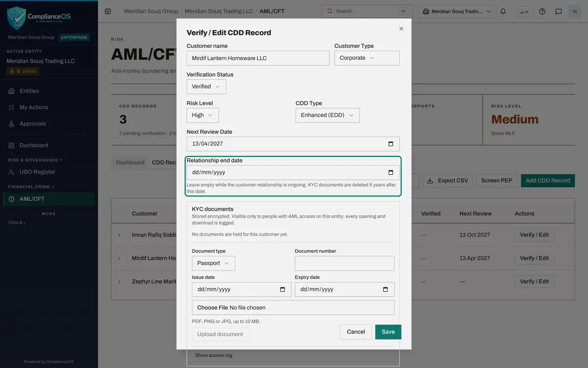
Task: Toggle the sidebar collapse icon
Action: click(x=108, y=11)
